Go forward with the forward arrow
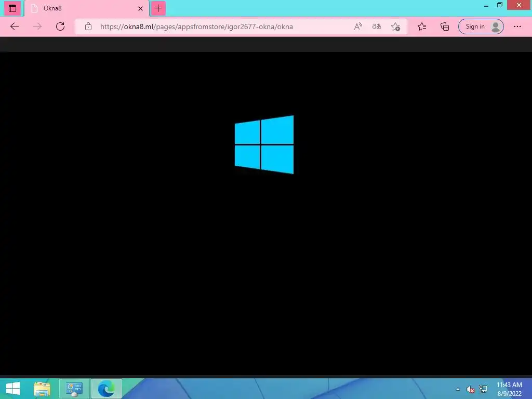Viewport: 532px width, 399px height. click(37, 26)
